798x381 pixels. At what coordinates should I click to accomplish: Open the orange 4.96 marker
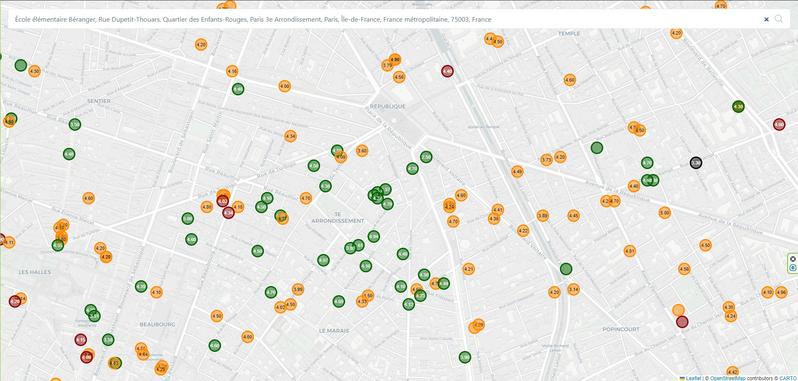781,292
